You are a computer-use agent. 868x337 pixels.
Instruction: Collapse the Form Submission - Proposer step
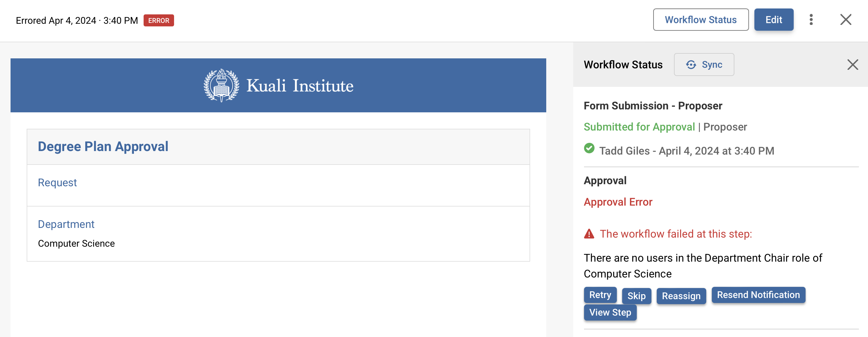tap(653, 105)
